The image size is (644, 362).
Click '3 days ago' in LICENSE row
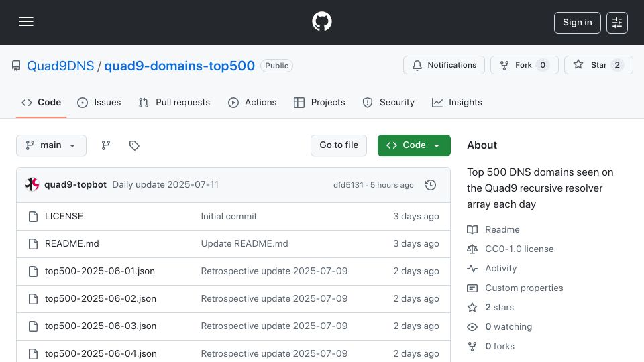click(416, 217)
